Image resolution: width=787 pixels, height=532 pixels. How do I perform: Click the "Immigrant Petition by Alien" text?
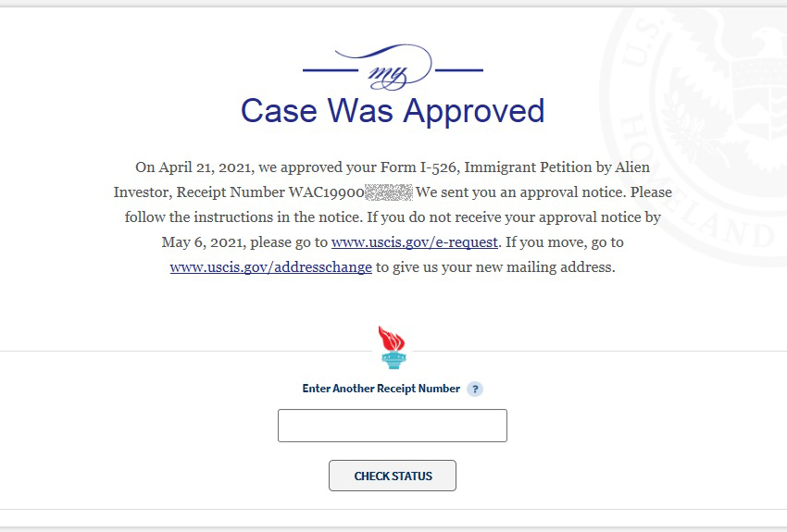coord(557,167)
